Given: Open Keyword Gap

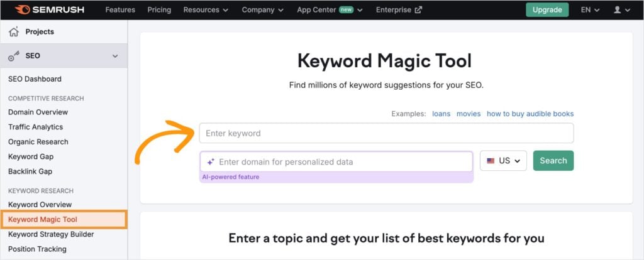Looking at the screenshot, I should point(31,156).
